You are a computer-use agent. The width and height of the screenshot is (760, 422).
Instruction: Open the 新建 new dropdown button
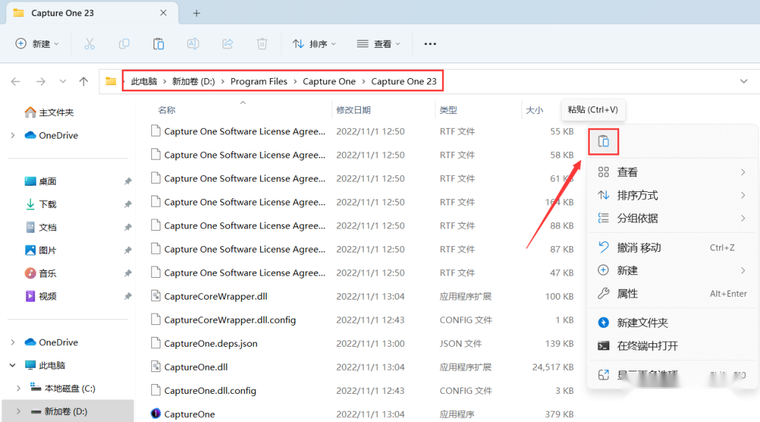pos(37,44)
